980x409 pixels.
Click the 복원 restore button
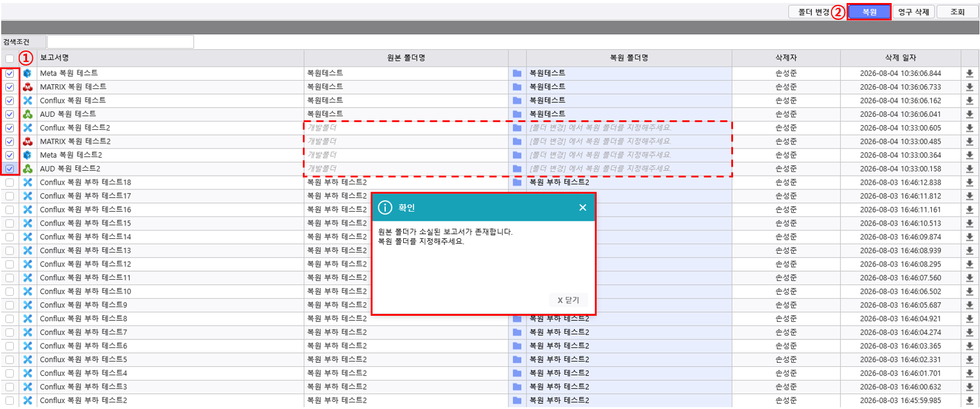[869, 12]
